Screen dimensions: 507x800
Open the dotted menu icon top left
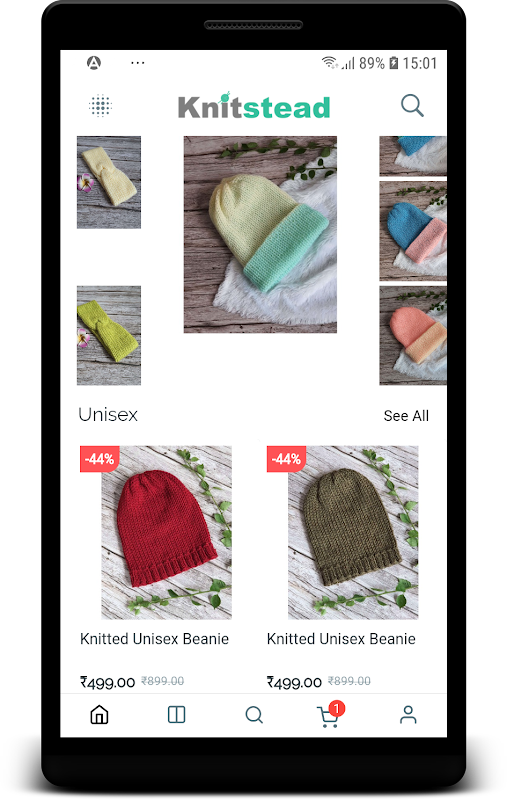click(100, 106)
